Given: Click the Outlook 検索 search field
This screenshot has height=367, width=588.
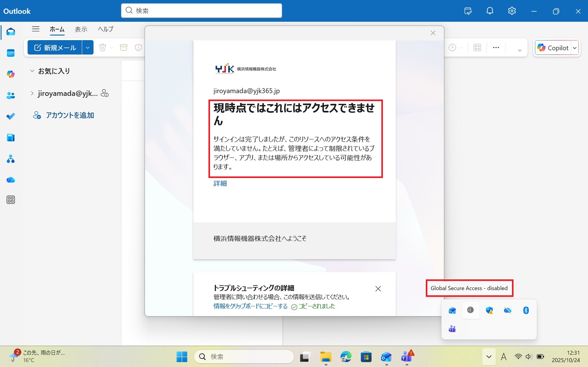Looking at the screenshot, I should click(202, 11).
